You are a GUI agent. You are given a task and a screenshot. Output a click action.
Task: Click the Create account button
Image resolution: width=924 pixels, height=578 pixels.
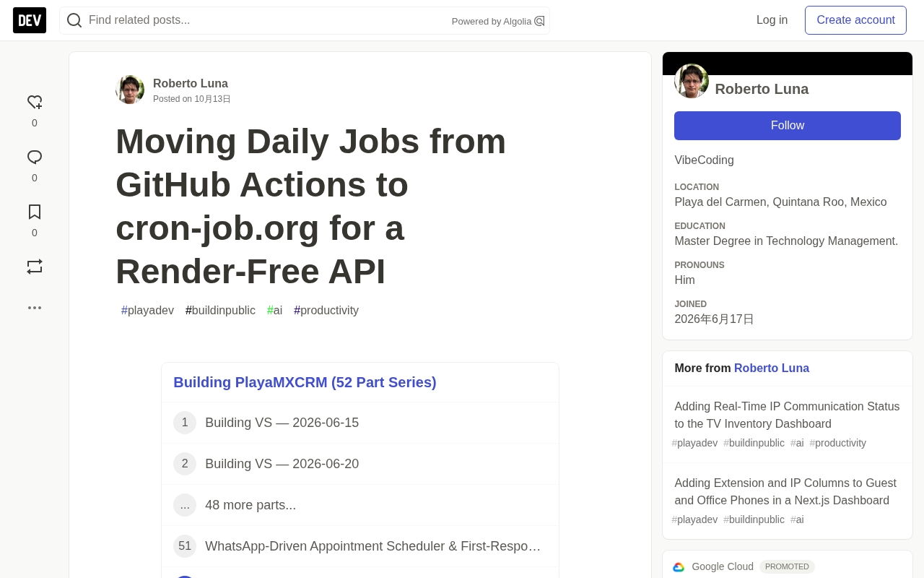click(855, 20)
